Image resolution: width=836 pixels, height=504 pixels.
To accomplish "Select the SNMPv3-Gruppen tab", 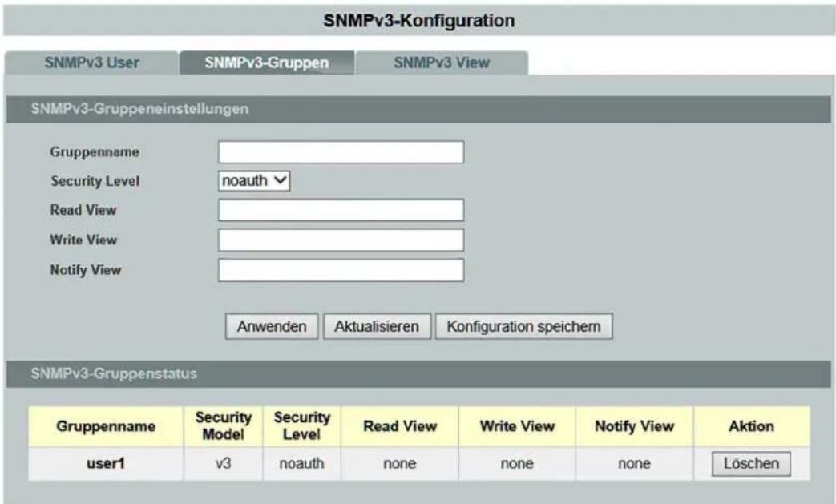I will click(267, 62).
